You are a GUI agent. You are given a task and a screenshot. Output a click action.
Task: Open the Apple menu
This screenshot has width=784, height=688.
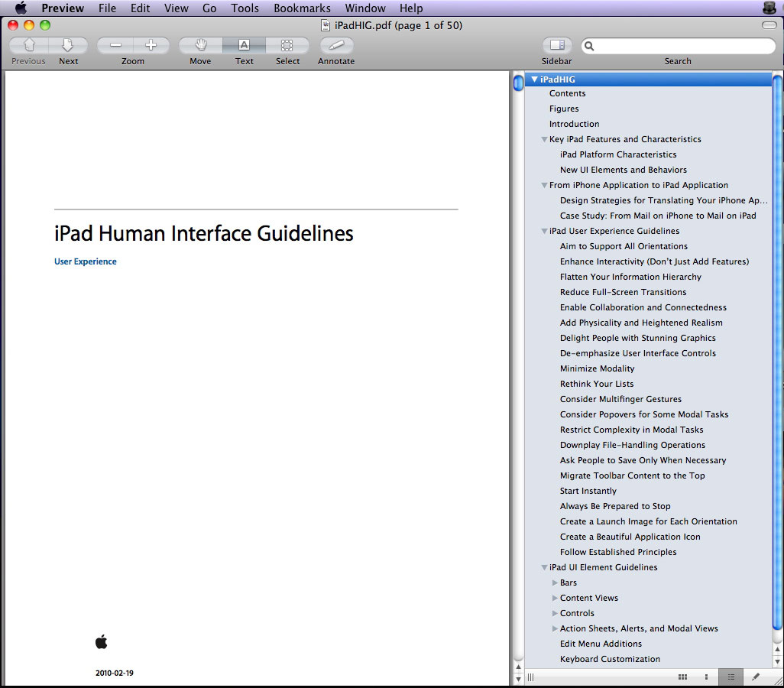[21, 8]
